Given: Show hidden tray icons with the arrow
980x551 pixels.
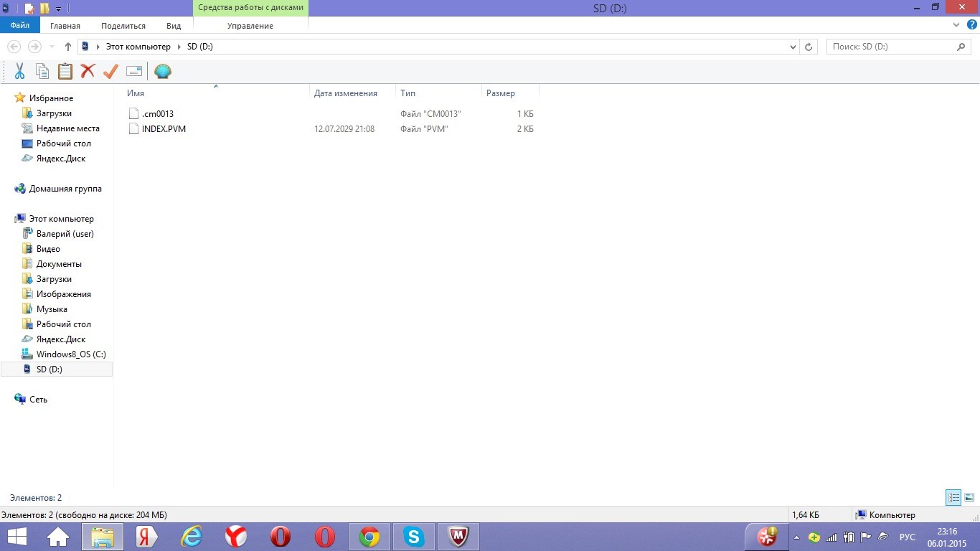Looking at the screenshot, I should 796,537.
